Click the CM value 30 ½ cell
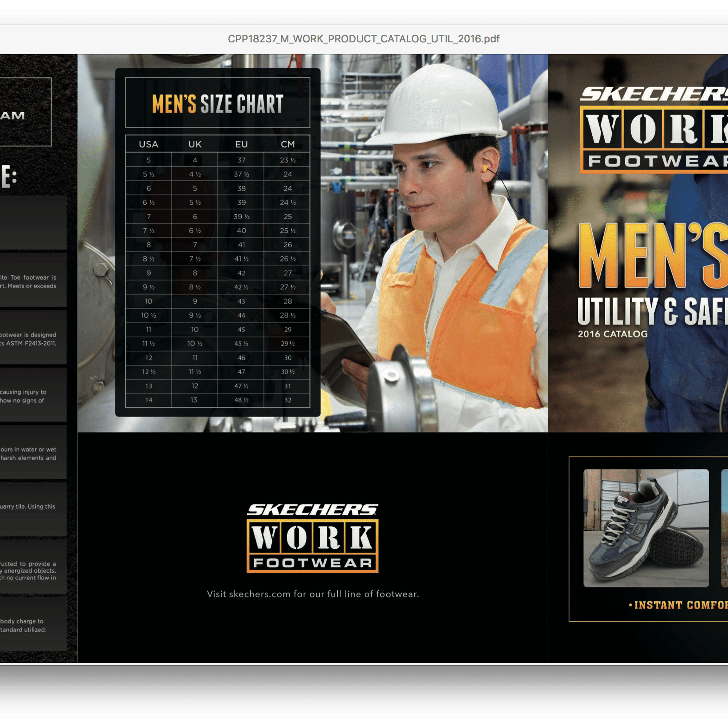The width and height of the screenshot is (728, 728). [288, 372]
